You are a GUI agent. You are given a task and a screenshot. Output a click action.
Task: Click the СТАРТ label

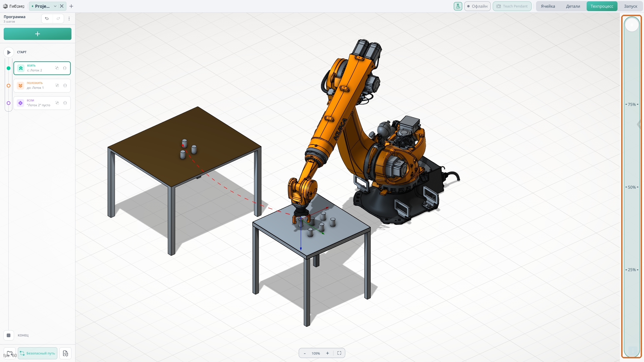[22, 52]
